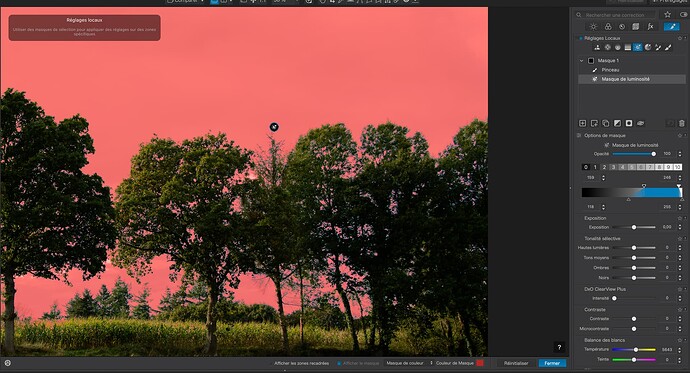This screenshot has width=690, height=373.
Task: Toggle 'Afficher le masque' checkbox
Action: tap(339, 363)
